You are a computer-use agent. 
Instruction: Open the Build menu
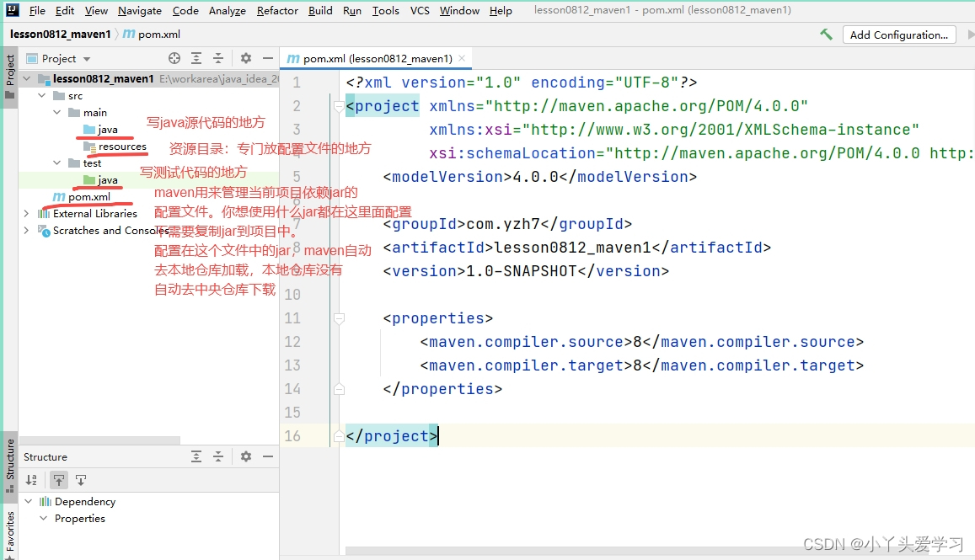tap(320, 11)
